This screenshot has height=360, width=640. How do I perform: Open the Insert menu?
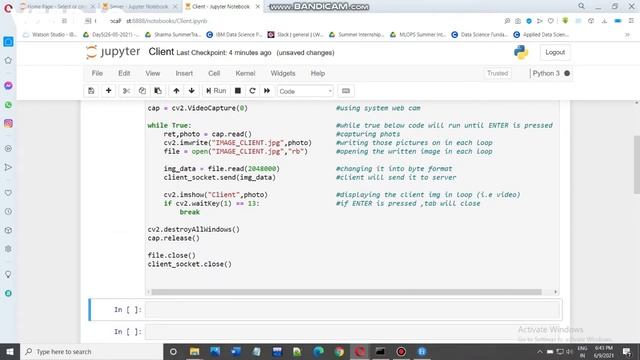[184, 73]
